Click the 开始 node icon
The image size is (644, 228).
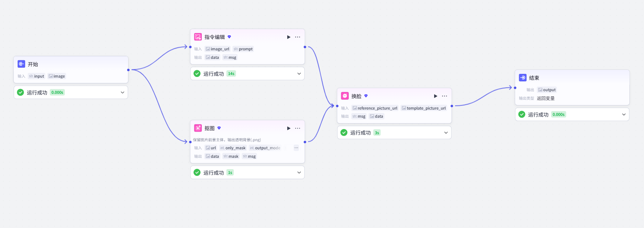click(21, 64)
